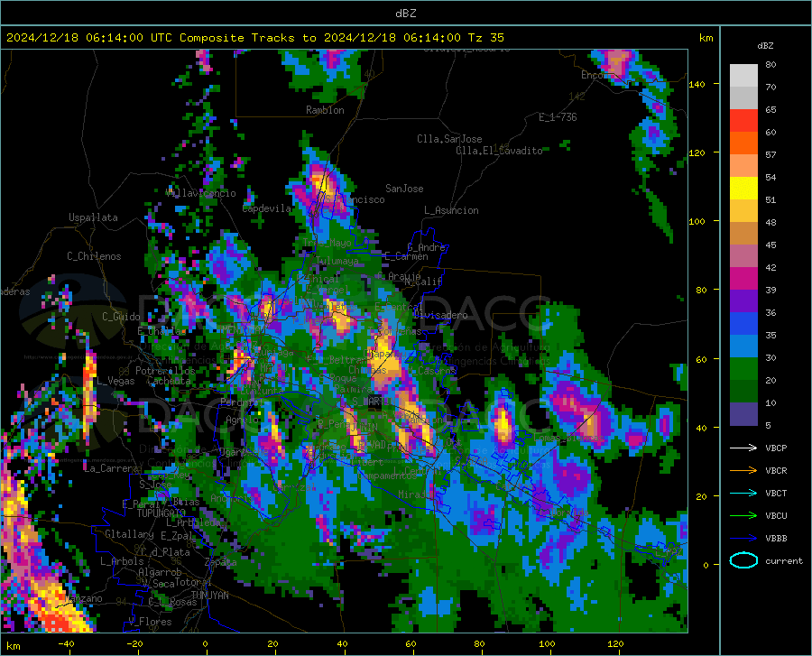Click the 'current' legend label

[x=784, y=560]
